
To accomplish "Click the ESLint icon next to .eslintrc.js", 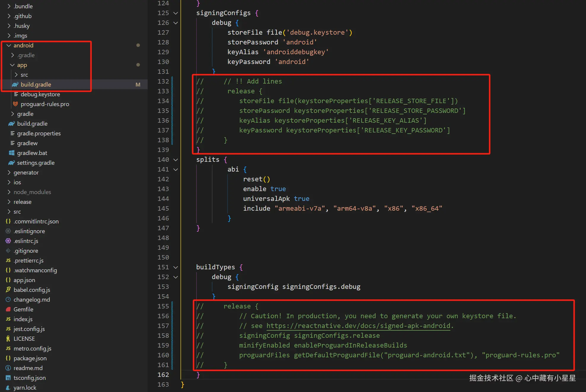I will click(x=8, y=241).
